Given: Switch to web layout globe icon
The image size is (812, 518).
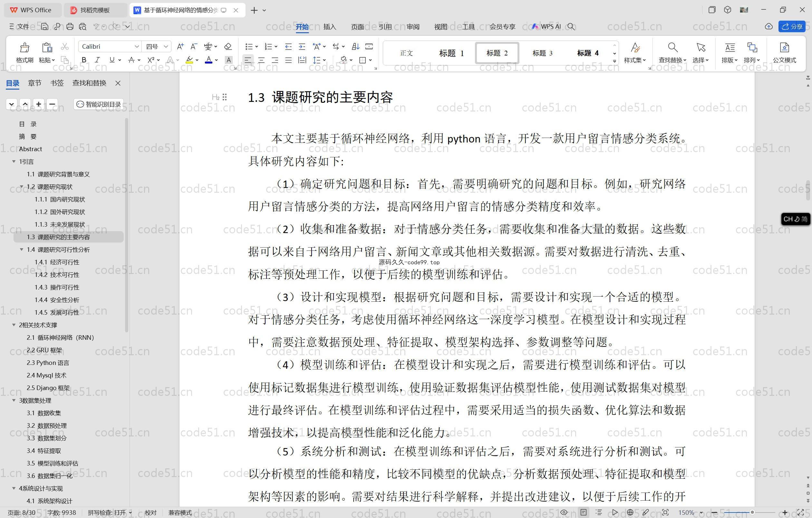Looking at the screenshot, I should [x=630, y=512].
